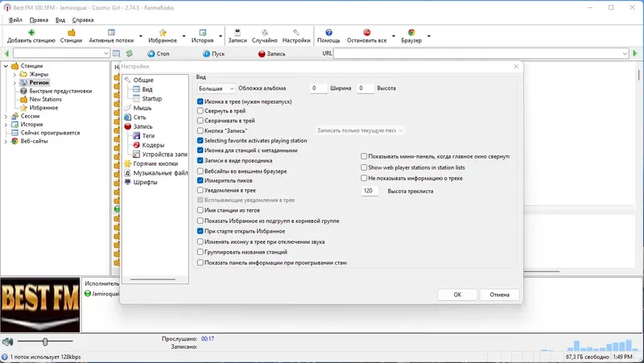644x363 pixels.
Task: Open the Большая album cover size dropdown
Action: point(216,89)
